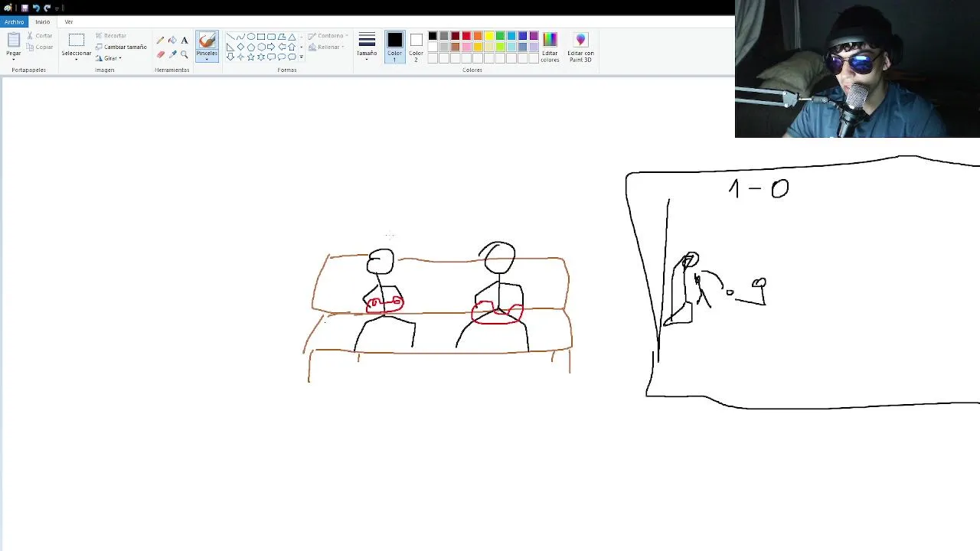
Task: Choose the Pentagon shape
Action: point(251,47)
